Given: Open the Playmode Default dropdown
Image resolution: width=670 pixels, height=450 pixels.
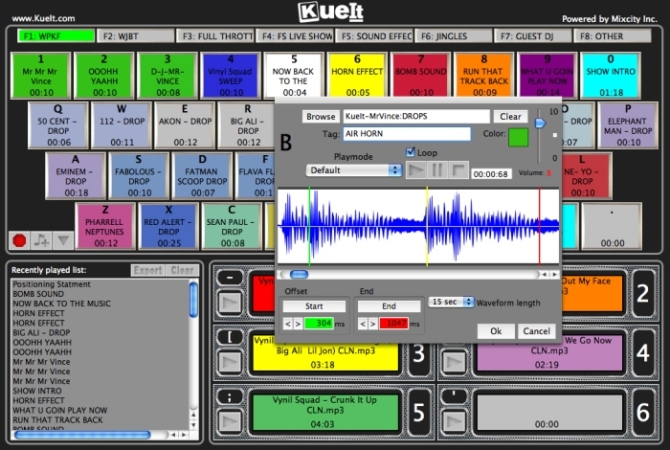Looking at the screenshot, I should (x=353, y=170).
